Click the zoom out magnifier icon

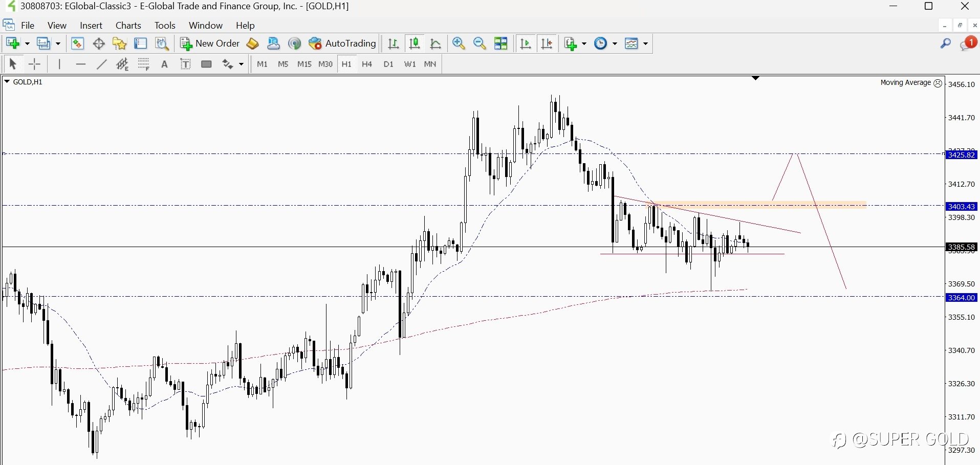click(x=480, y=43)
